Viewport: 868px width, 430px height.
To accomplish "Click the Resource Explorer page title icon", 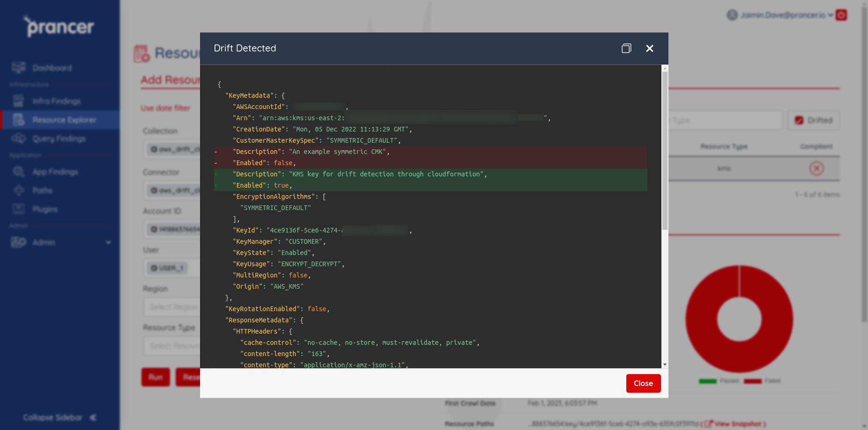I will [x=142, y=53].
